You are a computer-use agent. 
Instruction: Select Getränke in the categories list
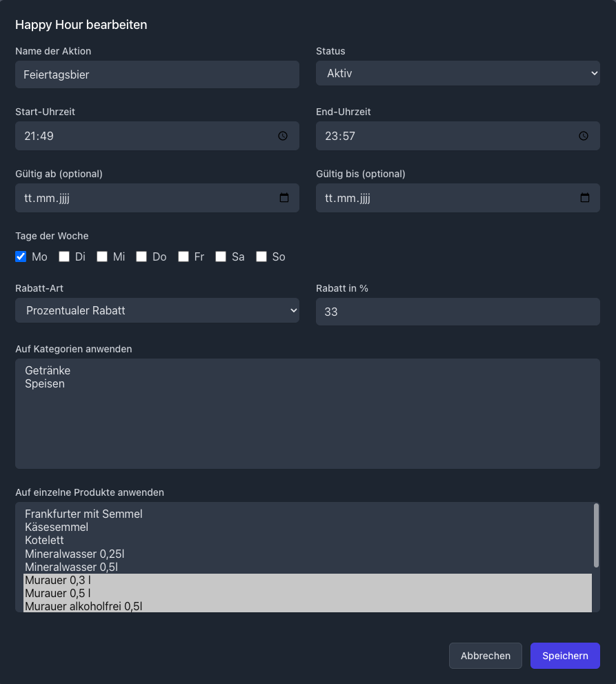click(48, 370)
